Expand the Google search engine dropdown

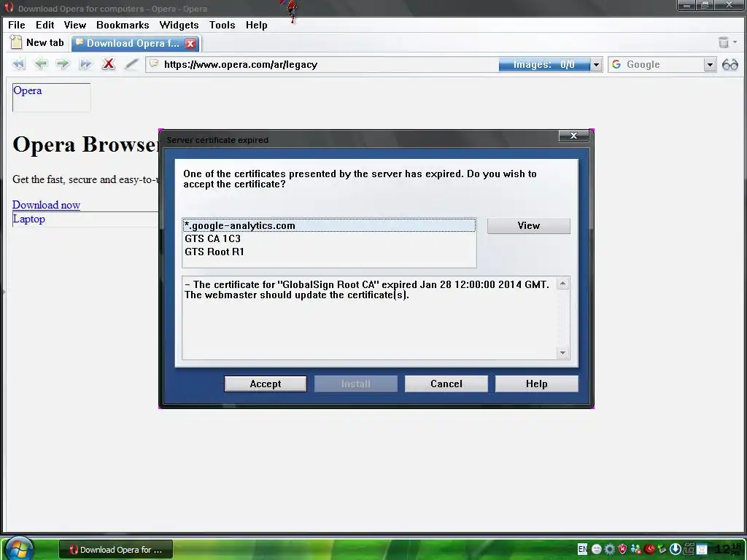pyautogui.click(x=710, y=65)
